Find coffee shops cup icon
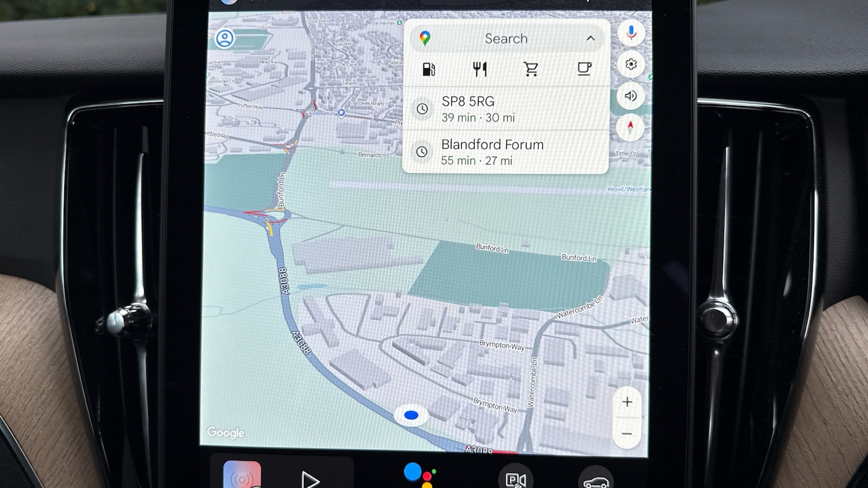Viewport: 868px width, 488px height. coord(584,69)
